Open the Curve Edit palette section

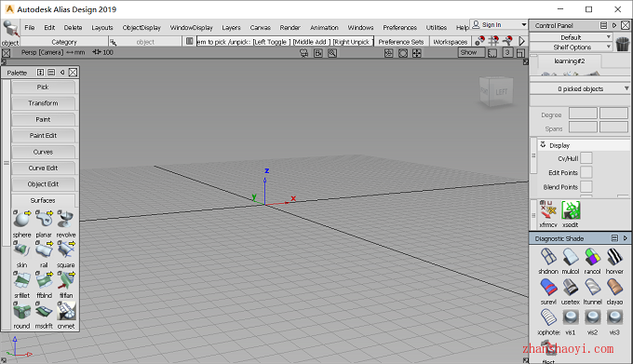pos(43,168)
